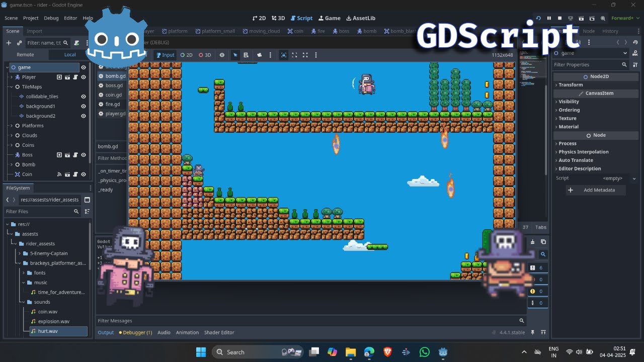Open the inspector property tools sliders icon
The width and height of the screenshot is (644, 362).
click(x=635, y=64)
